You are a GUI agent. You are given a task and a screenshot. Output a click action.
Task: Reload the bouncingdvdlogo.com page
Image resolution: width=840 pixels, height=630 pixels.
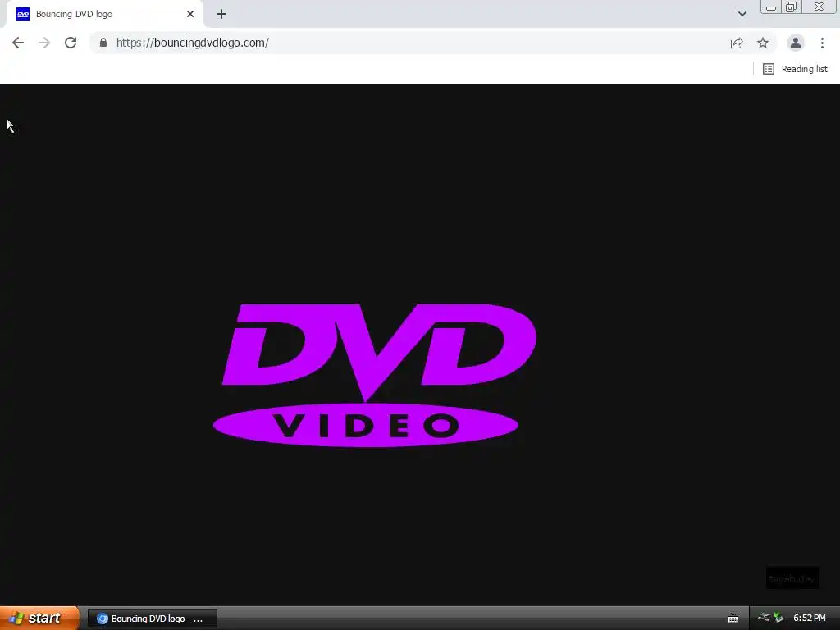71,43
